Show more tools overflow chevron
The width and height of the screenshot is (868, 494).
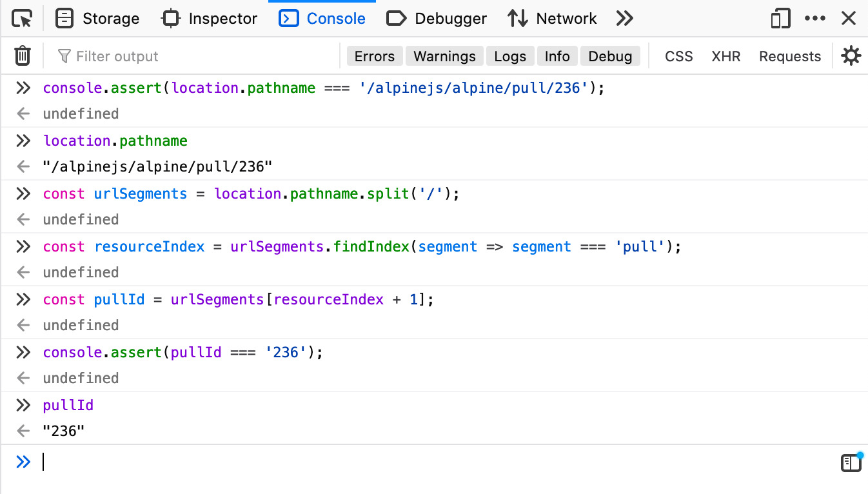click(624, 19)
